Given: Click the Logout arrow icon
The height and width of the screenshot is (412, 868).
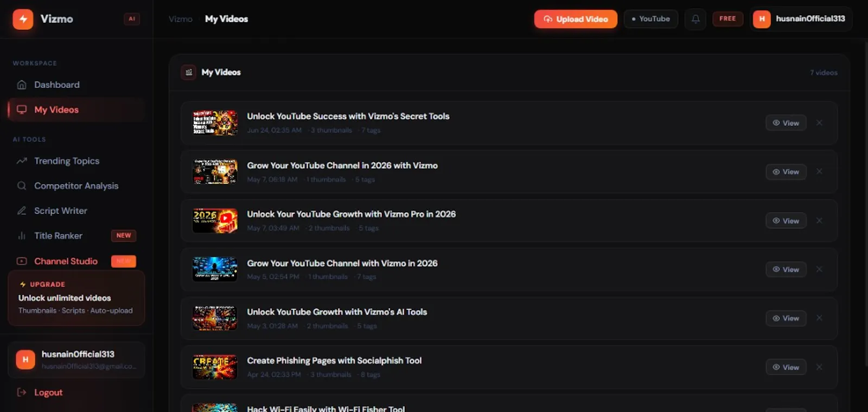Looking at the screenshot, I should click(22, 392).
